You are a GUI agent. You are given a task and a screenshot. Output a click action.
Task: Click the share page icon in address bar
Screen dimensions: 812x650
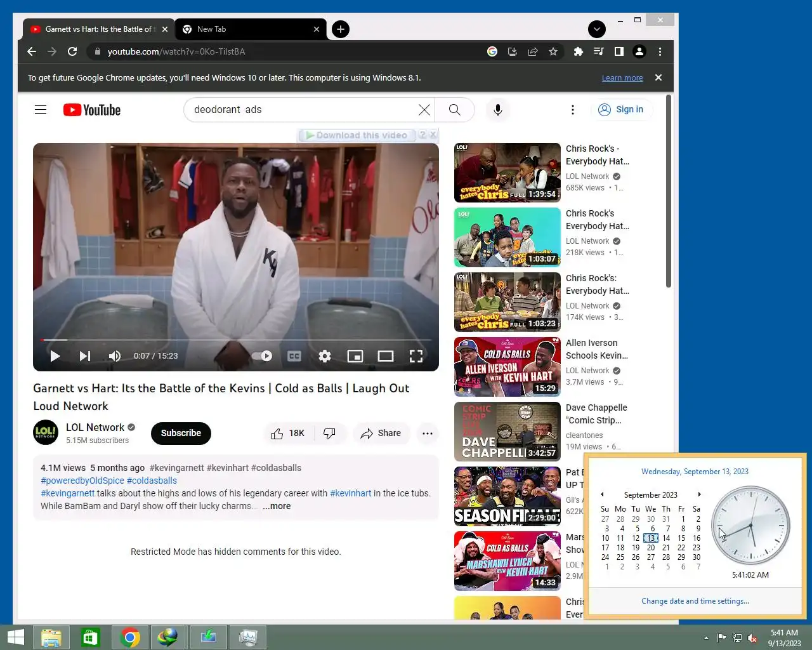click(x=533, y=51)
